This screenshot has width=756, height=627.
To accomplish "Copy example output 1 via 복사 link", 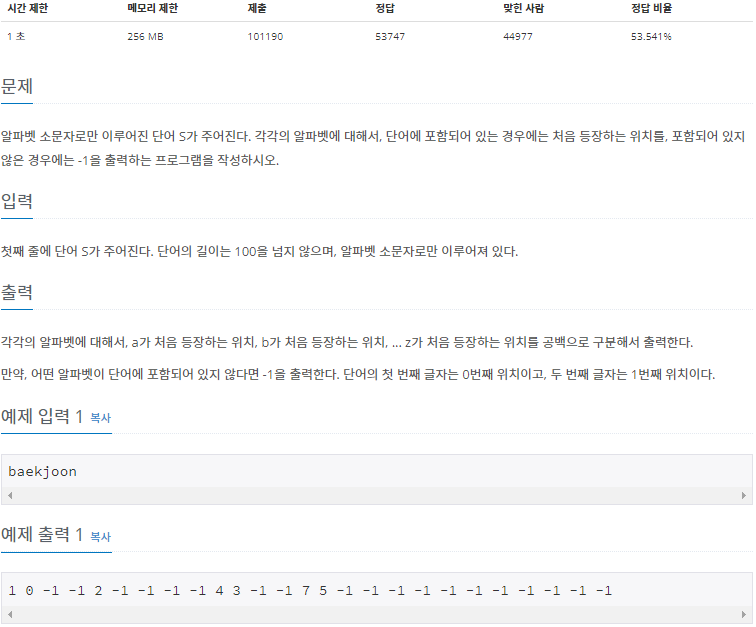I will 100,536.
